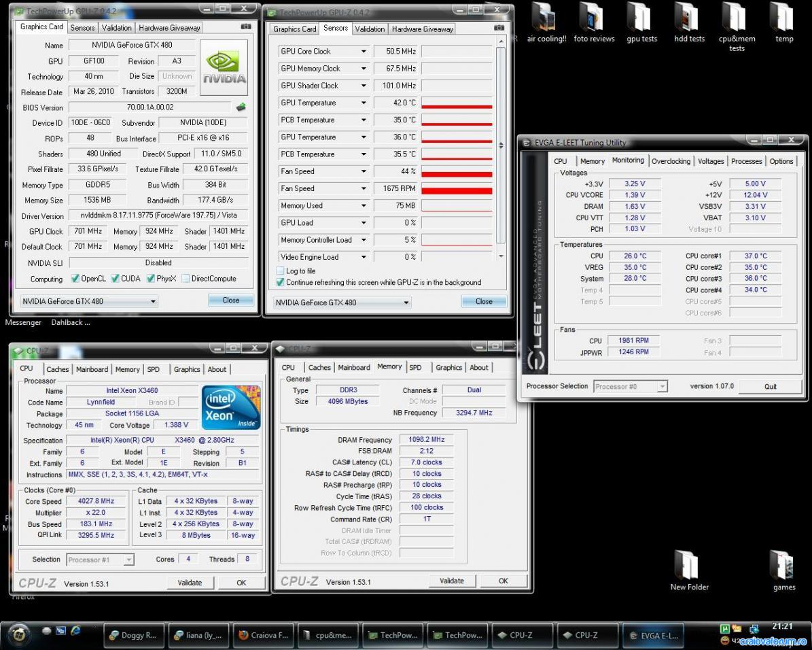Toggle the CUDA checkbox
812x650 pixels.
115,278
